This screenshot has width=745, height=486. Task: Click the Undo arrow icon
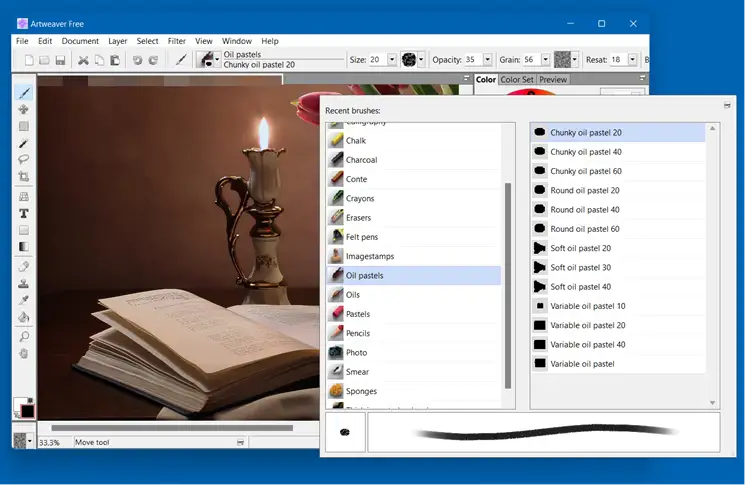[137, 60]
